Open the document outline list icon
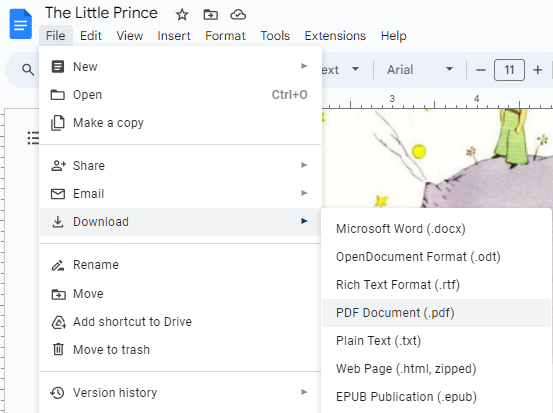The height and width of the screenshot is (413, 553). pos(33,138)
